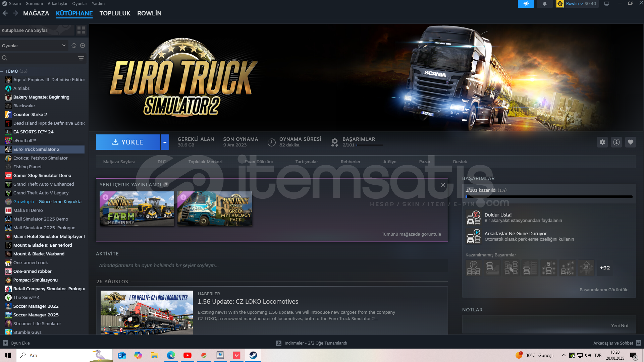Collapse the TÜMÜ games category
The height and width of the screenshot is (362, 644).
pos(2,71)
